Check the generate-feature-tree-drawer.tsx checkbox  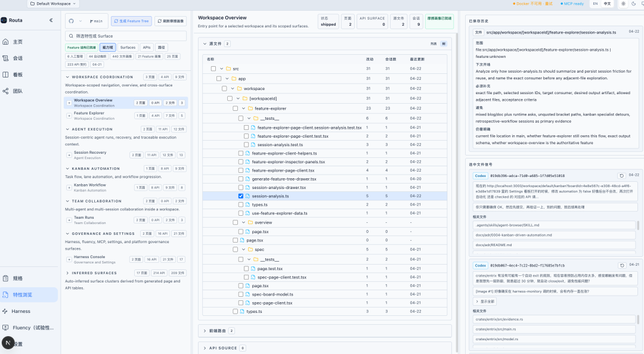point(241,179)
